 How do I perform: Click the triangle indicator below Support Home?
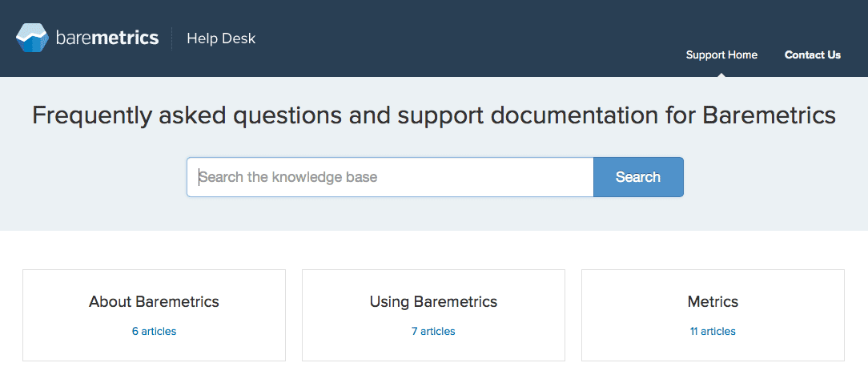point(721,74)
